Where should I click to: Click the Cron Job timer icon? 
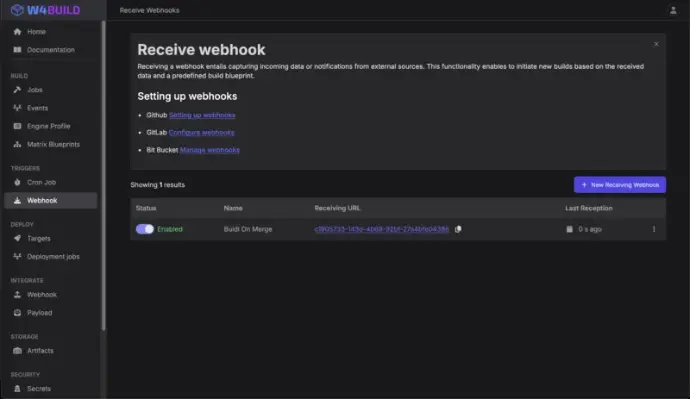coord(17,182)
